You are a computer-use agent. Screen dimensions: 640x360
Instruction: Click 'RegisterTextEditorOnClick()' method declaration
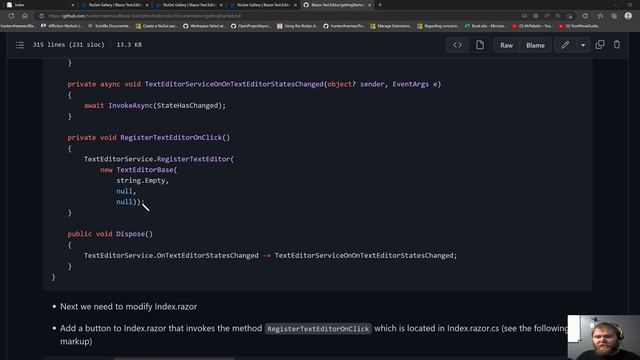(x=175, y=138)
